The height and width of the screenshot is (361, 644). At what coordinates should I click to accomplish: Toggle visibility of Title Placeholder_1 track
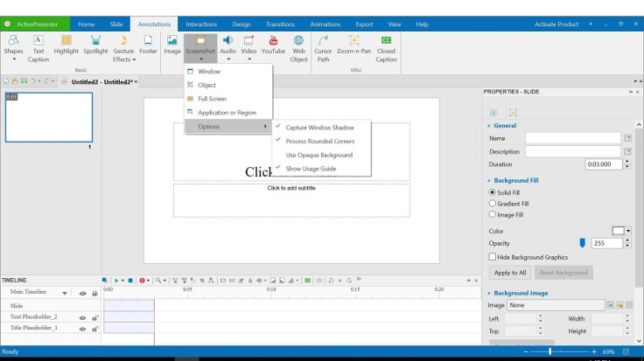click(82, 329)
